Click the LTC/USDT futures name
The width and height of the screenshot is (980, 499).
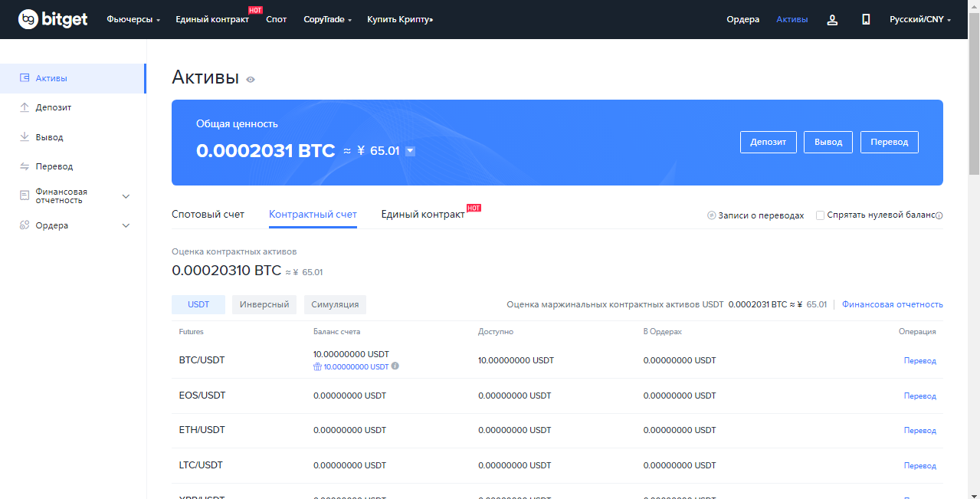202,465
